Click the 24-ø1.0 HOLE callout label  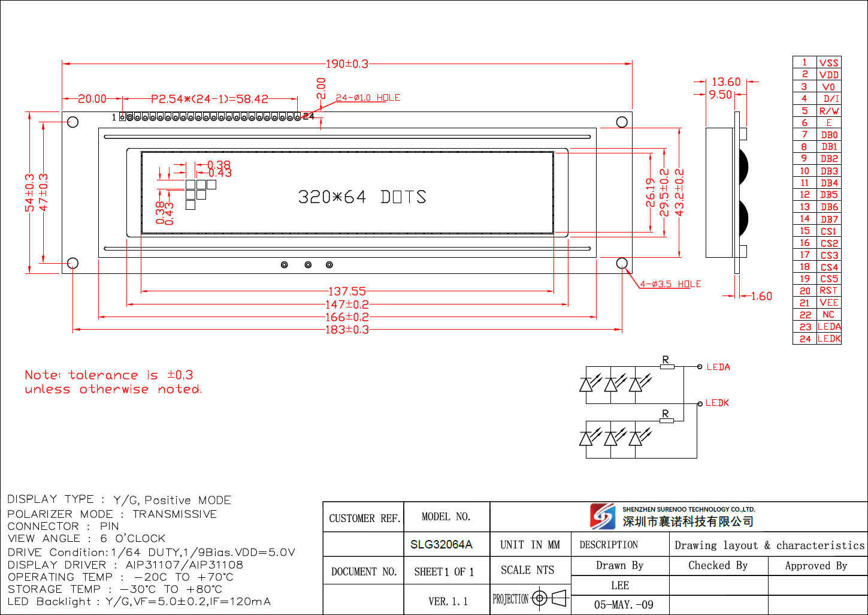click(367, 98)
